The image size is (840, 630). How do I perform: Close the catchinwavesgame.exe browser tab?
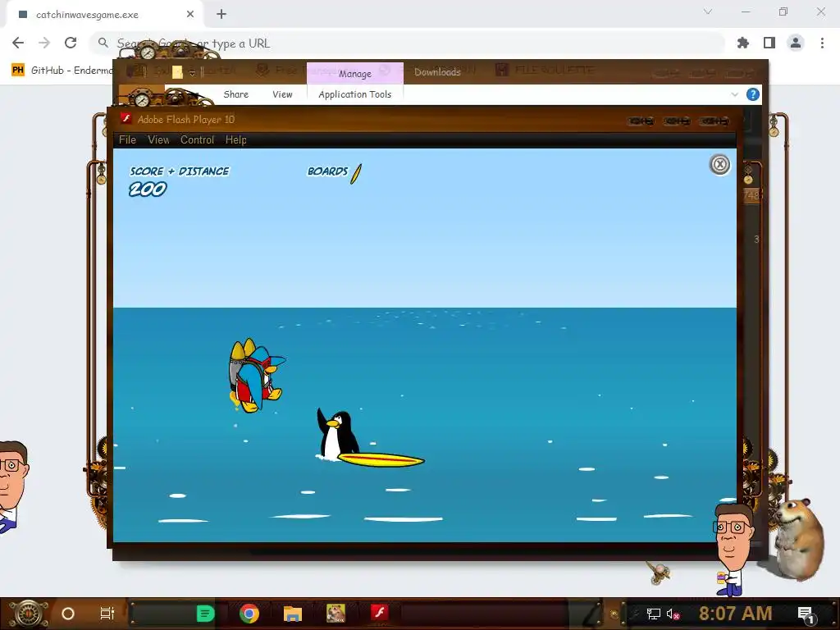point(190,15)
